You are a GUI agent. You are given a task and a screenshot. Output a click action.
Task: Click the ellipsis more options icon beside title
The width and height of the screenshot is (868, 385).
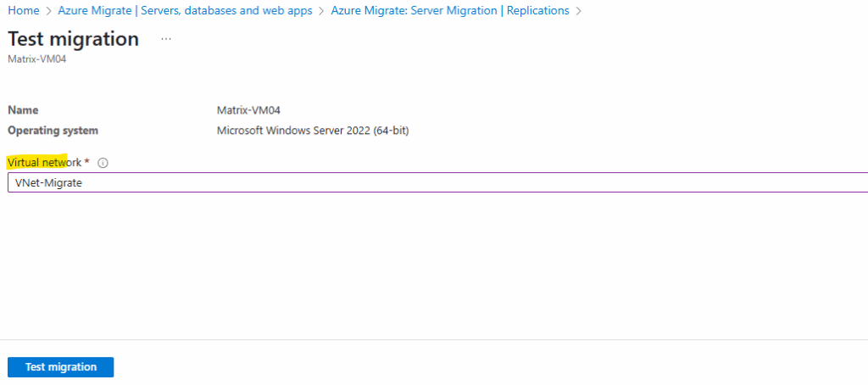point(166,39)
